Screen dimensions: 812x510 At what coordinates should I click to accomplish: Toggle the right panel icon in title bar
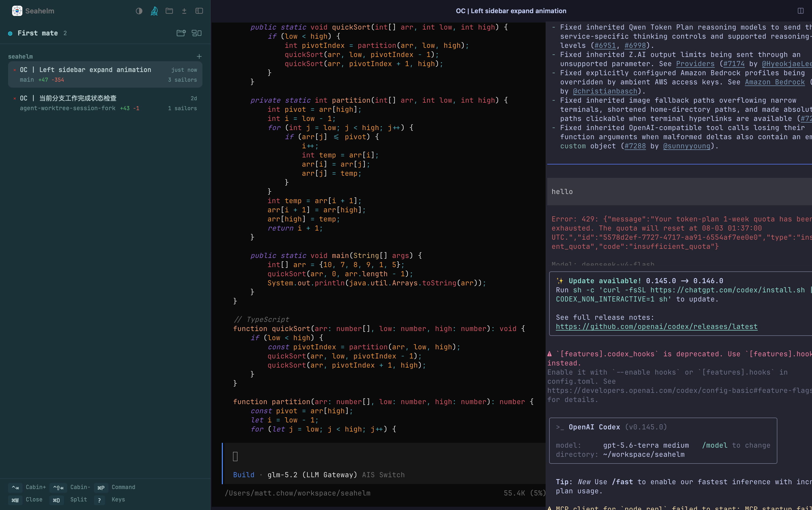click(800, 11)
